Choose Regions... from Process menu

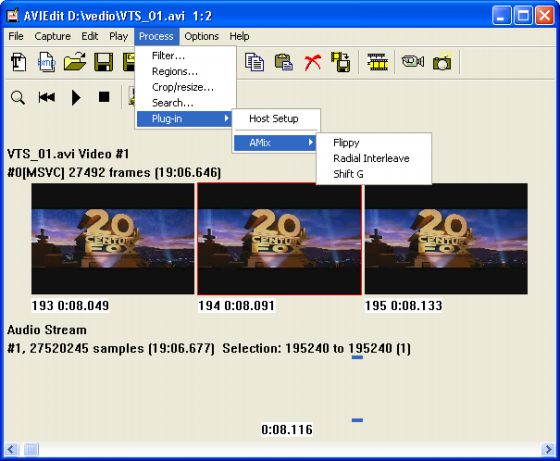pyautogui.click(x=185, y=71)
